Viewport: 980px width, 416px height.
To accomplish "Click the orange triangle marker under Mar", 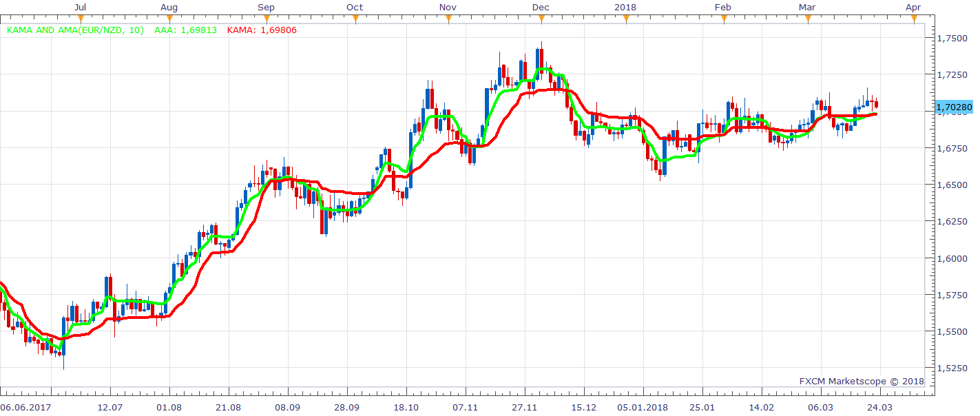I will pos(808,19).
